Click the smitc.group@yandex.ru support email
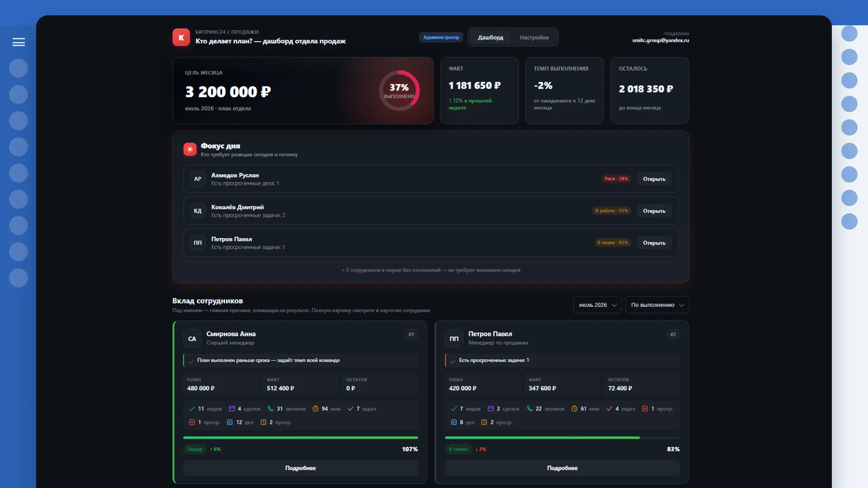Viewport: 868px width, 488px height. (x=660, y=40)
